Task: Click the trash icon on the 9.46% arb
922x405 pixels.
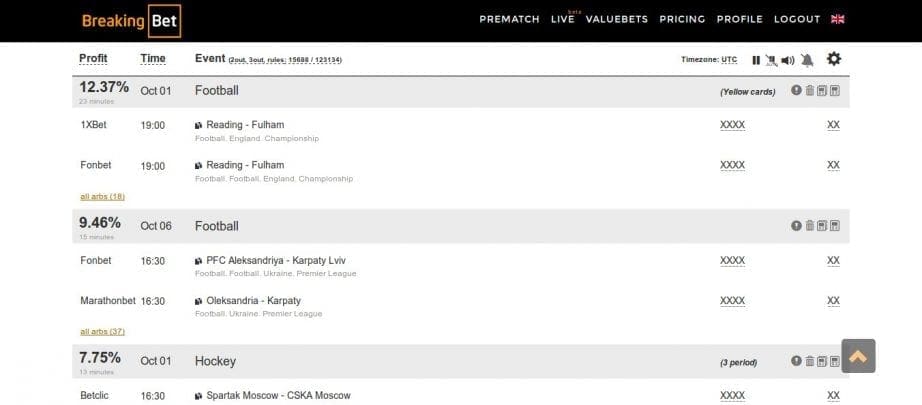Action: coord(810,226)
